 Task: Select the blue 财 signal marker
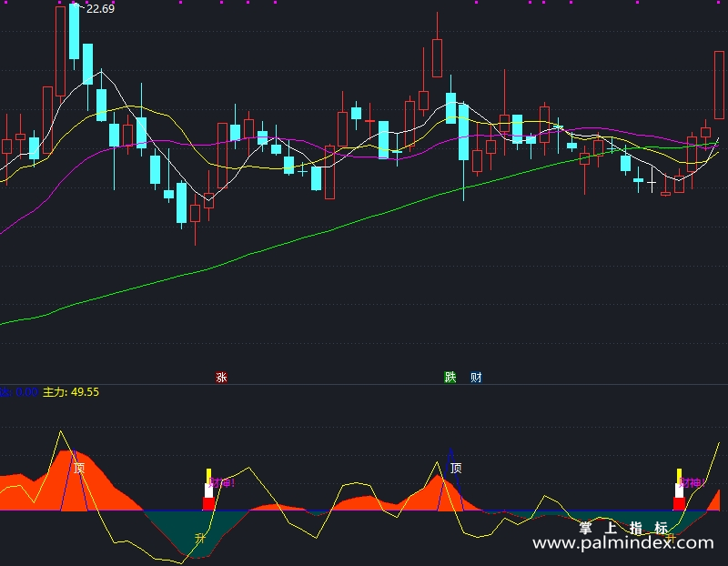coord(476,377)
